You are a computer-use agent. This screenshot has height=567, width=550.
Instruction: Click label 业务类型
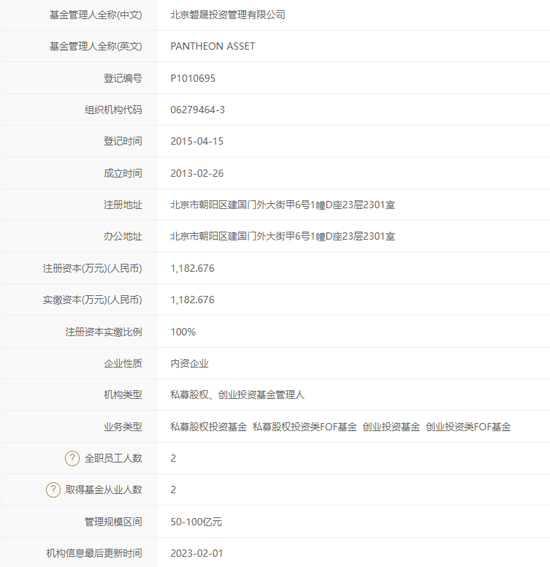pos(123,427)
